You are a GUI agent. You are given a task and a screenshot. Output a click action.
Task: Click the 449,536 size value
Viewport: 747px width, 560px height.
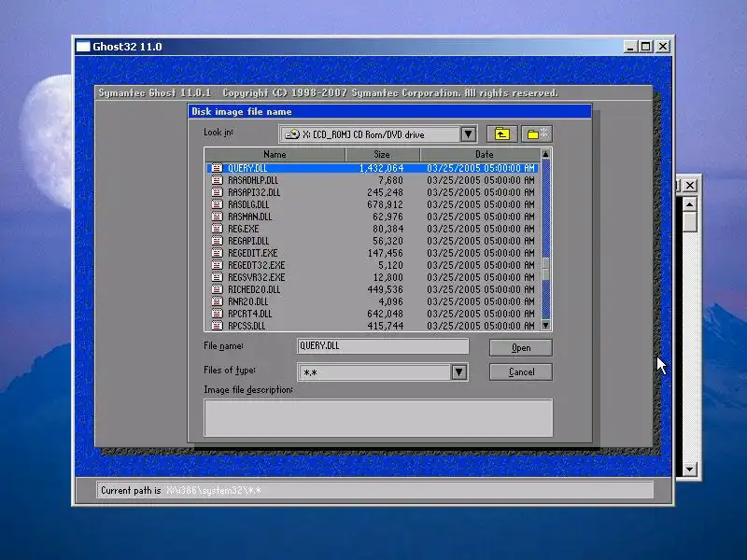click(385, 289)
